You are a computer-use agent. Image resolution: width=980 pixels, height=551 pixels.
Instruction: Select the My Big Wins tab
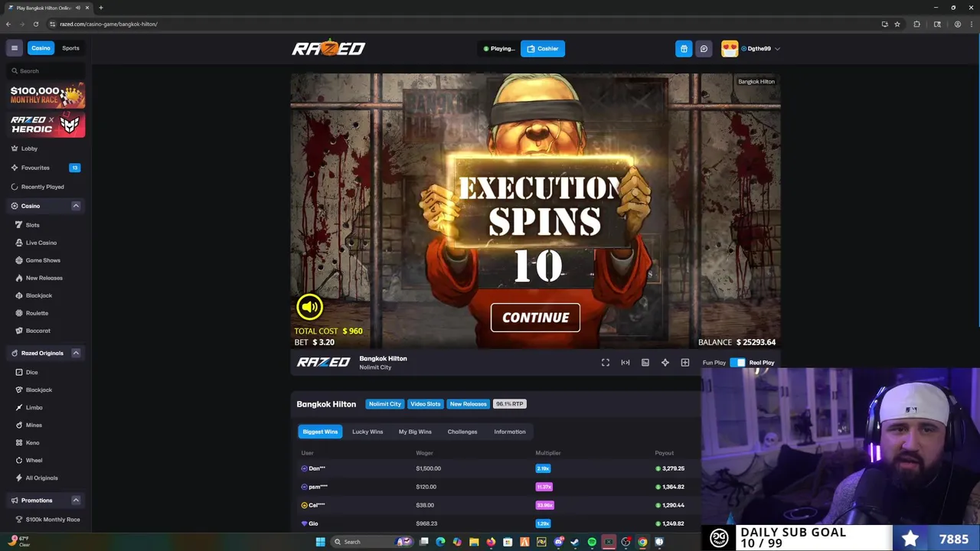point(415,432)
